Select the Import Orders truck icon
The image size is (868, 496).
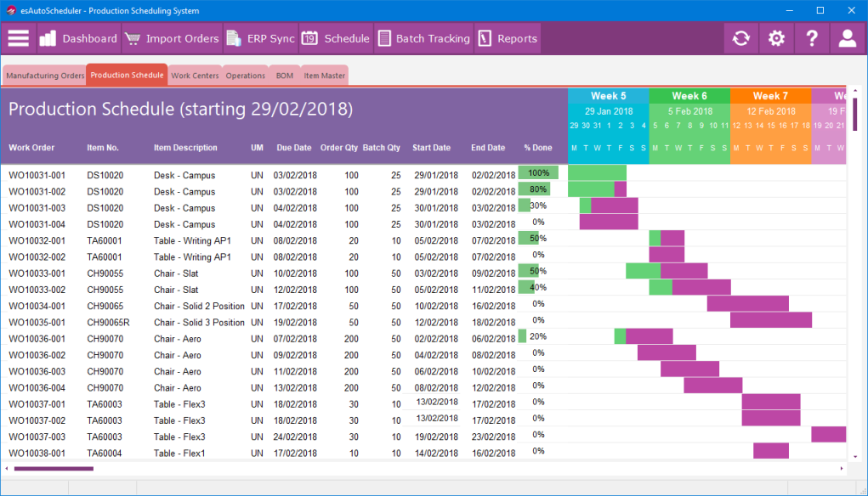[x=133, y=38]
